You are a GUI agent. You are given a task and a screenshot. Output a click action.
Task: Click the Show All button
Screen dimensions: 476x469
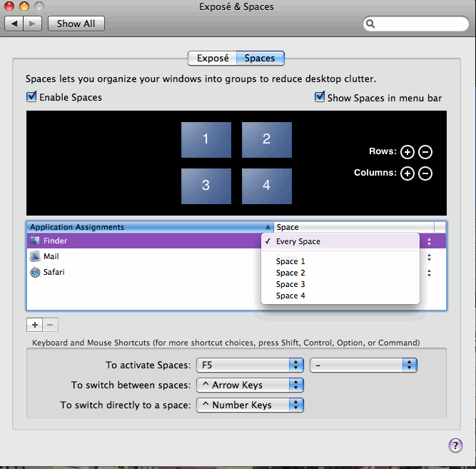click(76, 24)
